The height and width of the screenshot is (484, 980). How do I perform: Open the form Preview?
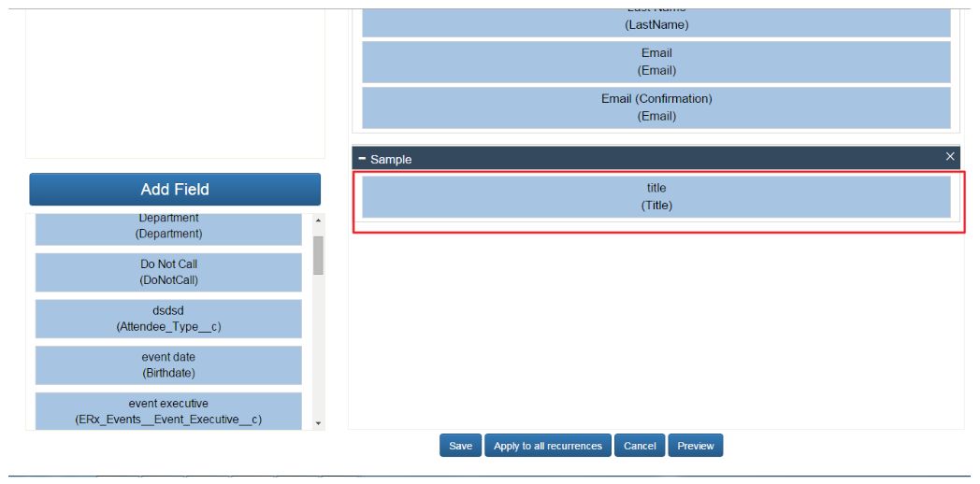point(696,446)
